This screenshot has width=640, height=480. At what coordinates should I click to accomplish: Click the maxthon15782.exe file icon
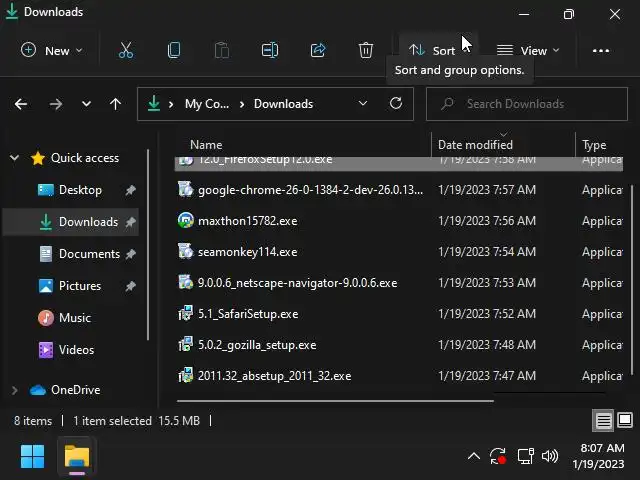point(186,220)
